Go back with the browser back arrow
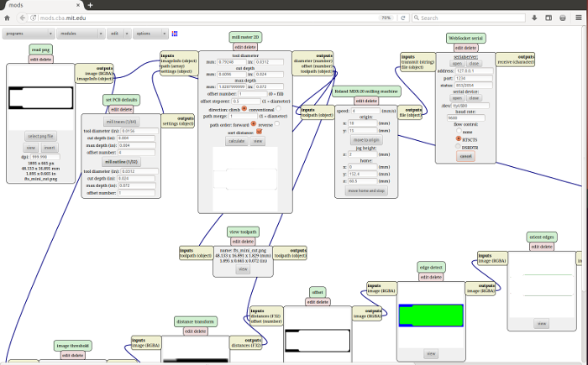This screenshot has width=588, height=365. click(x=22, y=18)
